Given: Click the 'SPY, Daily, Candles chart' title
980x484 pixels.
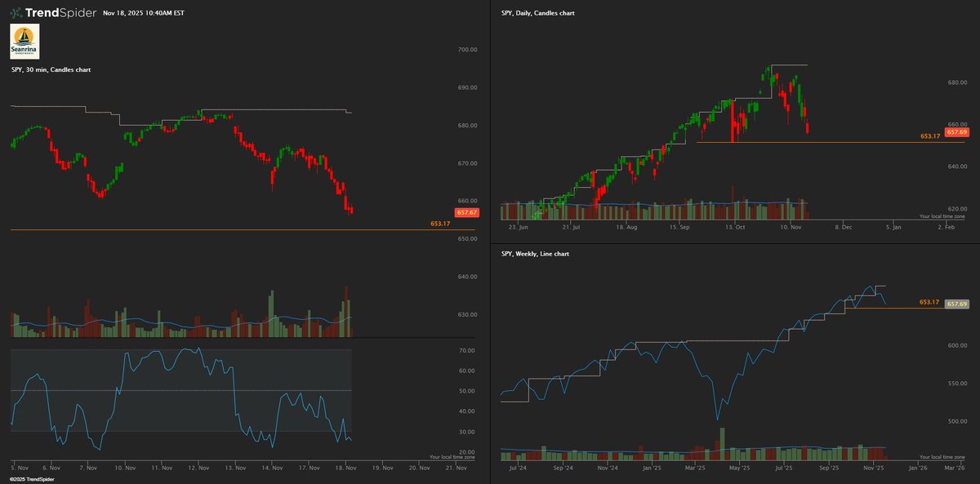Looking at the screenshot, I should 537,13.
